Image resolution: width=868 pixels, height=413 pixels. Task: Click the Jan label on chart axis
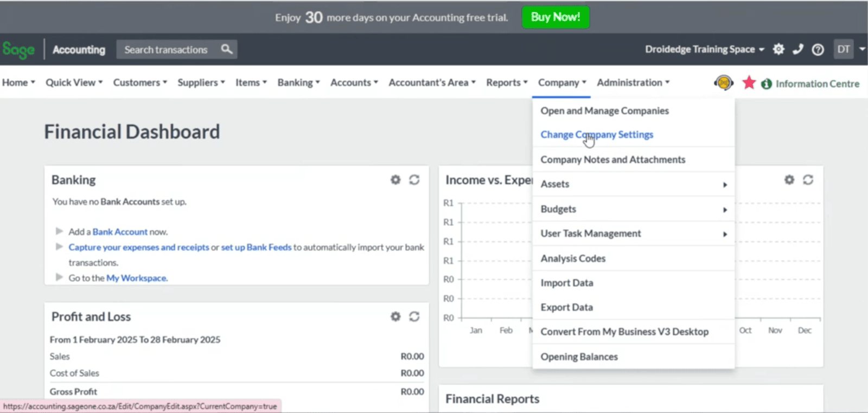pos(476,331)
